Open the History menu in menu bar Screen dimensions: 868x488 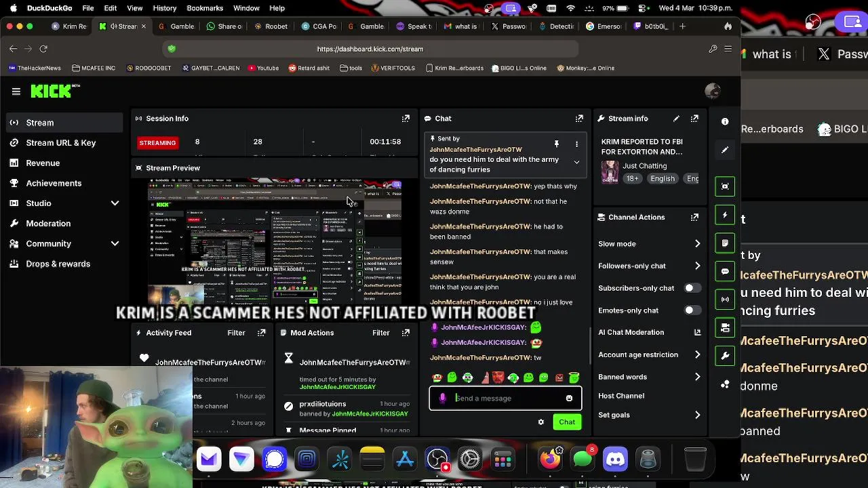tap(164, 8)
